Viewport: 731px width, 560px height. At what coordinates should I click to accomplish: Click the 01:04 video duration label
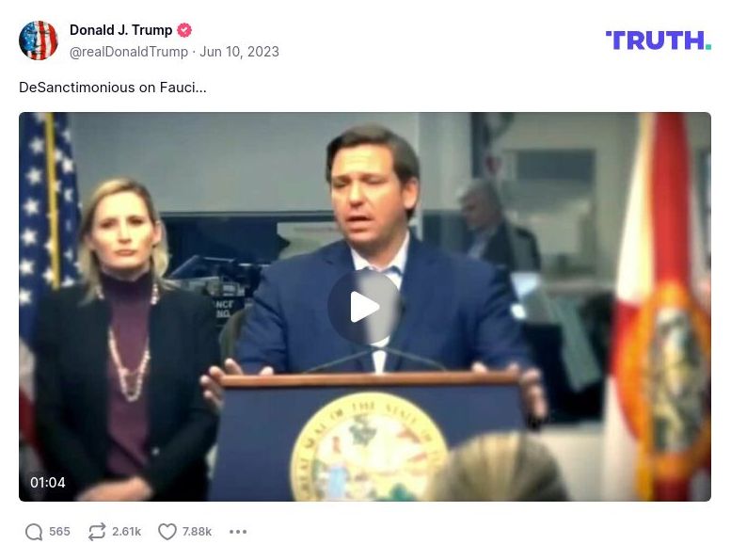pyautogui.click(x=48, y=482)
